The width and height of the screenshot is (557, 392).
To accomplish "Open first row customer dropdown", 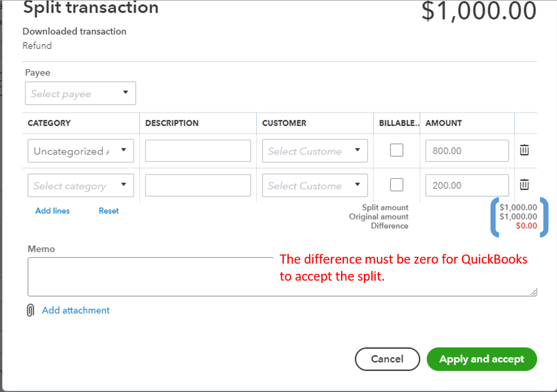I will click(x=315, y=151).
